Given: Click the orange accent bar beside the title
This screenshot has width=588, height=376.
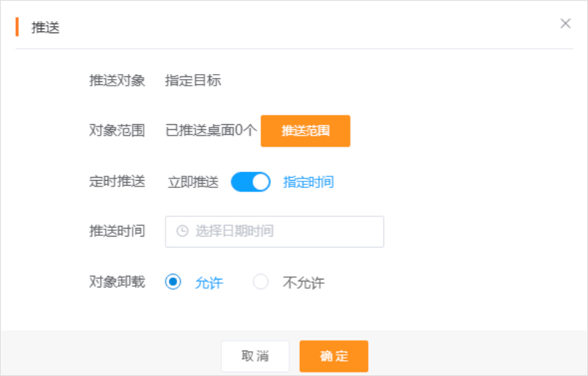Looking at the screenshot, I should click(x=17, y=28).
